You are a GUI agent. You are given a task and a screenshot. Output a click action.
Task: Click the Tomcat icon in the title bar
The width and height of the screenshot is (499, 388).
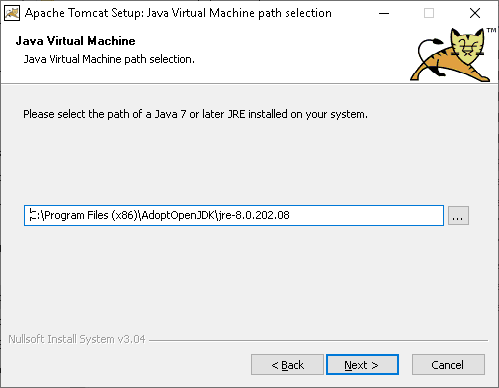click(x=12, y=13)
